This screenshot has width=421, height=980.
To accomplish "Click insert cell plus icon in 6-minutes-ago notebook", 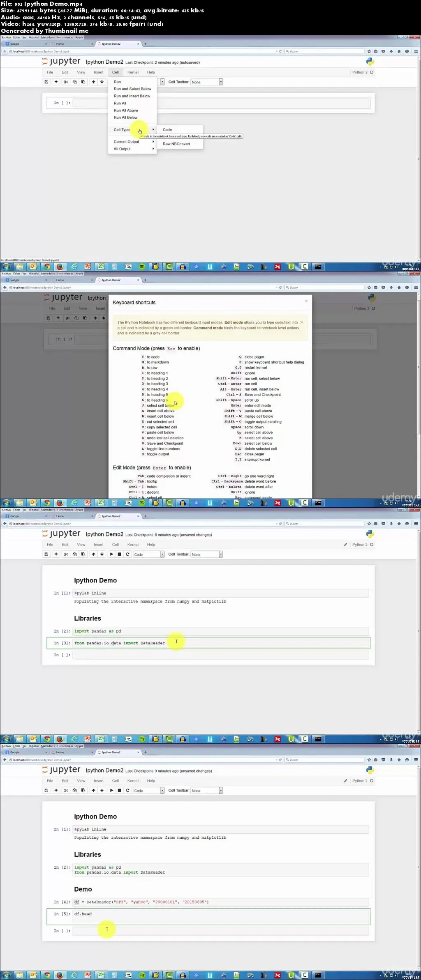I will pyautogui.click(x=56, y=554).
